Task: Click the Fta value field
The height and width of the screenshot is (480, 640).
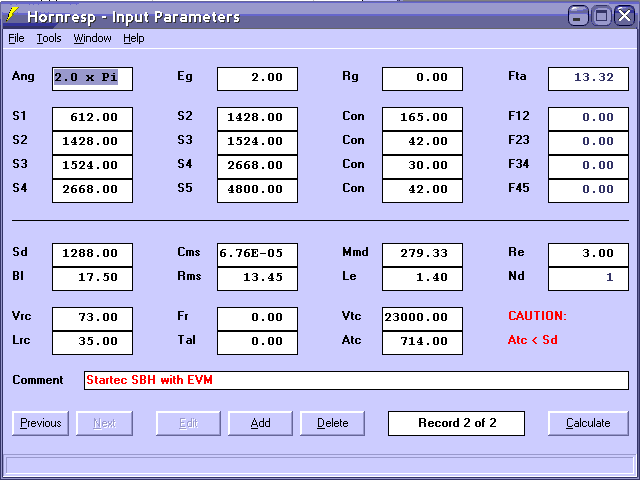Action: pos(588,79)
